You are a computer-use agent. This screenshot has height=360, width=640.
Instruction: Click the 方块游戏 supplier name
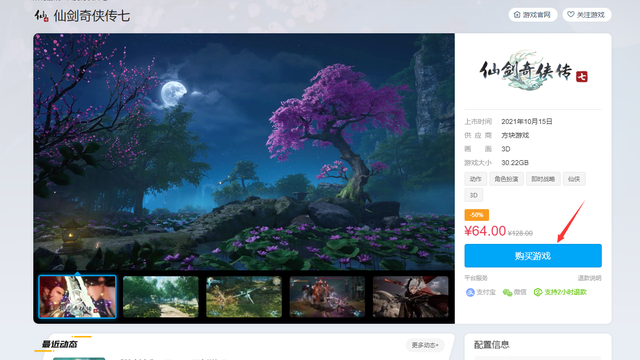[515, 135]
